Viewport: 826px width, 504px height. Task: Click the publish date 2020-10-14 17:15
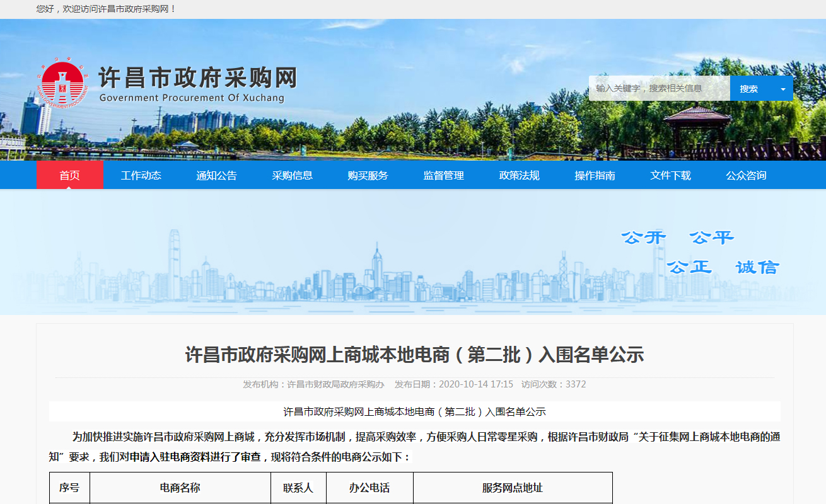[476, 384]
